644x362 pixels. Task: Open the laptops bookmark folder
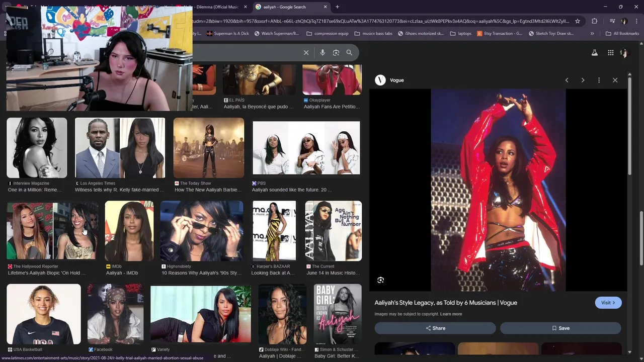click(x=461, y=34)
